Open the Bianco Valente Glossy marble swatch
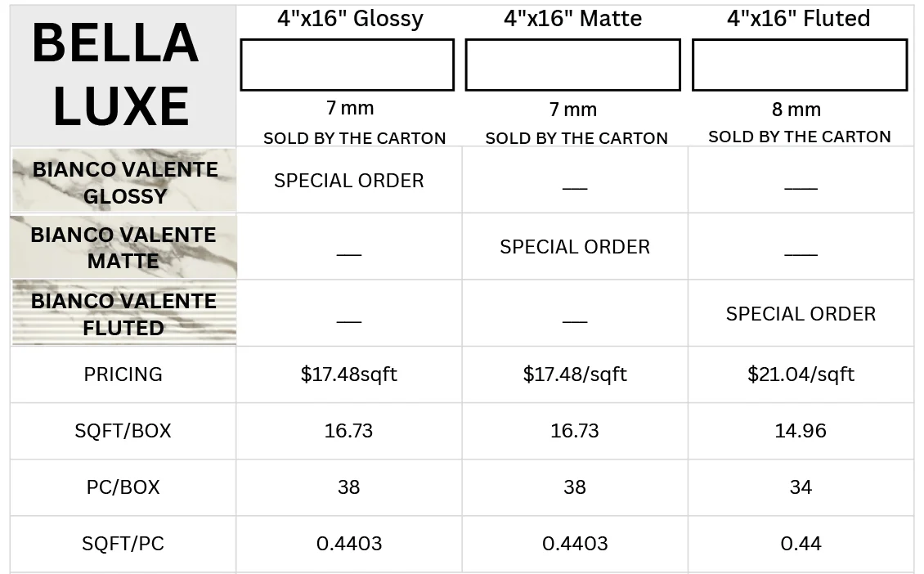 123,181
